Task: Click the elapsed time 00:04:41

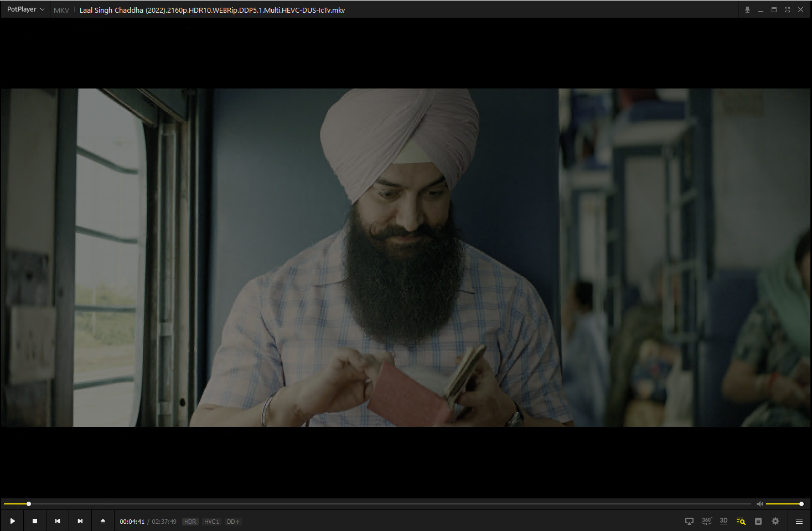Action: pyautogui.click(x=132, y=522)
